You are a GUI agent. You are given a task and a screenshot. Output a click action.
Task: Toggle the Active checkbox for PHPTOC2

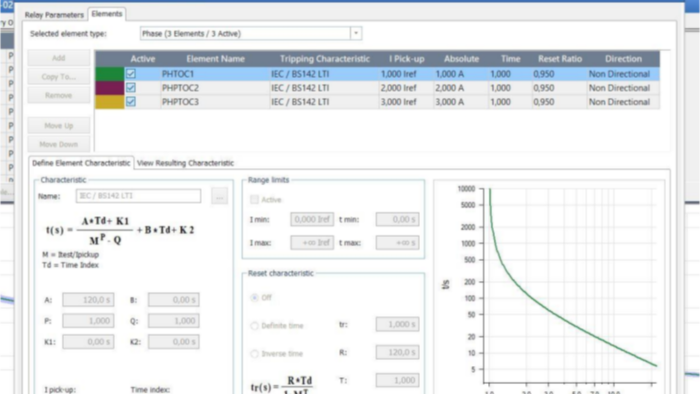click(130, 88)
